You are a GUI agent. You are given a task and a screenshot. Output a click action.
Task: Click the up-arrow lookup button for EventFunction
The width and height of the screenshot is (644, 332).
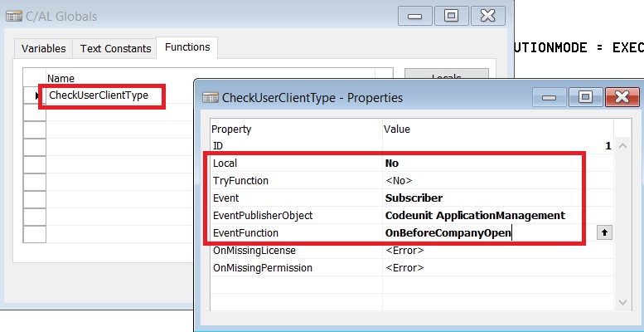604,233
